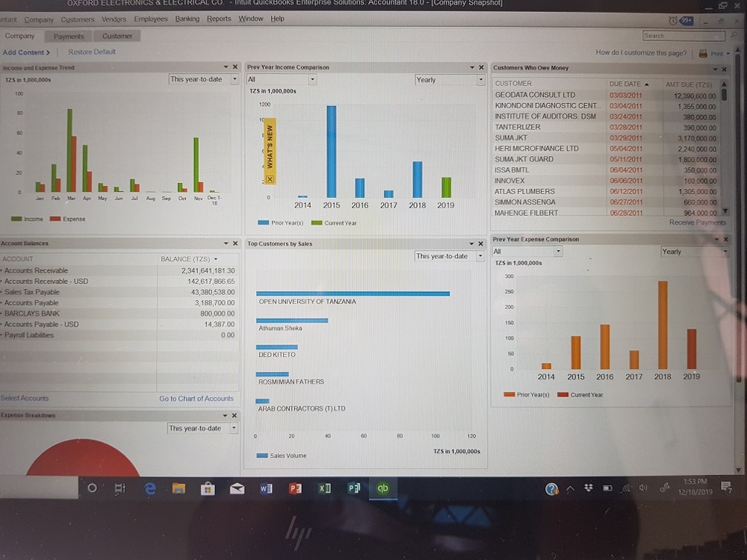Collapse the Account Balances panel arrow
The height and width of the screenshot is (560, 747).
[226, 243]
